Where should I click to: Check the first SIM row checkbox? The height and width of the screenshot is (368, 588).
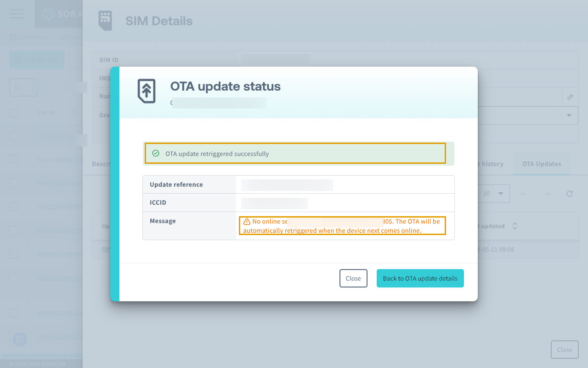click(13, 135)
